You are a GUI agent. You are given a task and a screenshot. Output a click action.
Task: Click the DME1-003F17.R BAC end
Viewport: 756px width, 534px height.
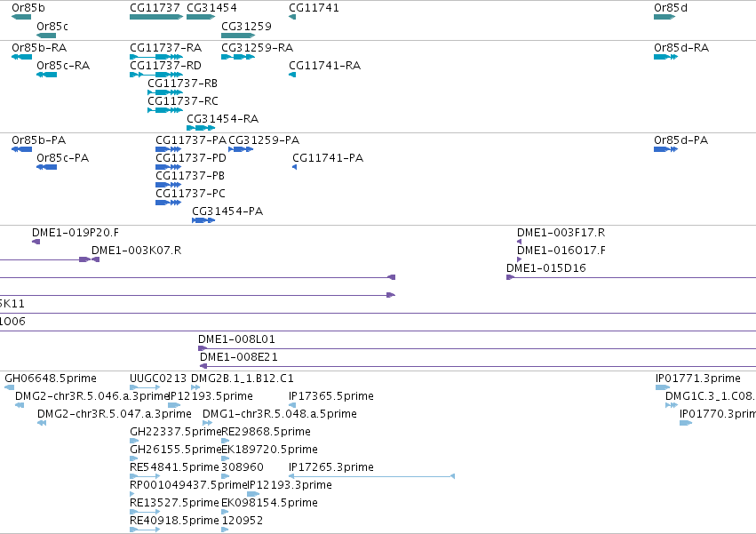click(520, 242)
